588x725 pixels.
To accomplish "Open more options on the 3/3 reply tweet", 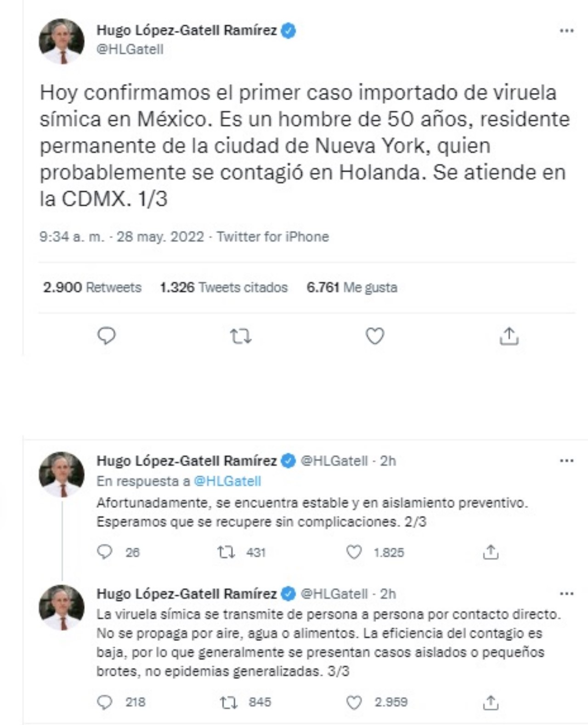I will [566, 594].
